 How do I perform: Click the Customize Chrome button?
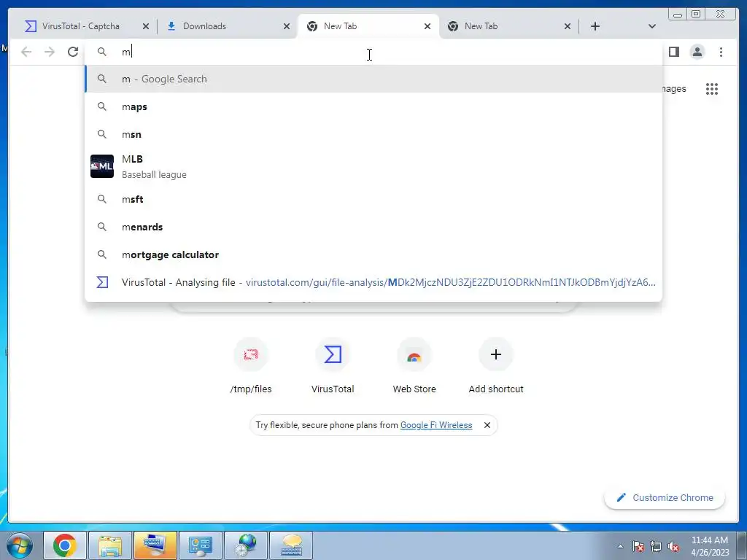pos(665,497)
